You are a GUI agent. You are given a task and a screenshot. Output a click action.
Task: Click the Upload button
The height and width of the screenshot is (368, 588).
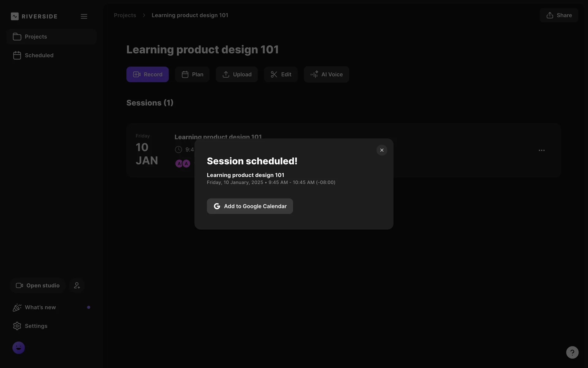click(237, 75)
